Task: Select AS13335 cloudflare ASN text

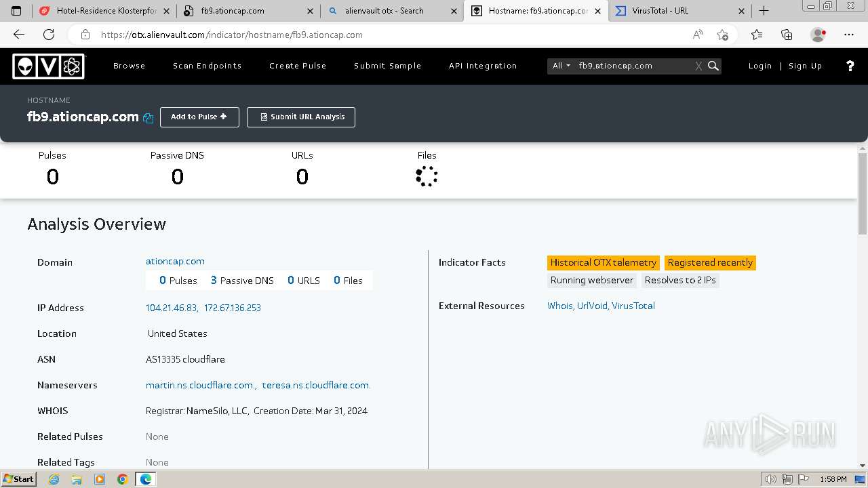Action: coord(185,359)
